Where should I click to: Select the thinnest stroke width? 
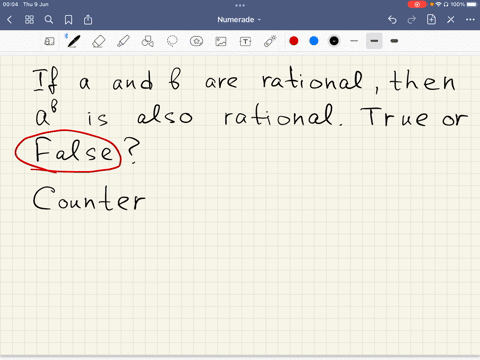[354, 41]
